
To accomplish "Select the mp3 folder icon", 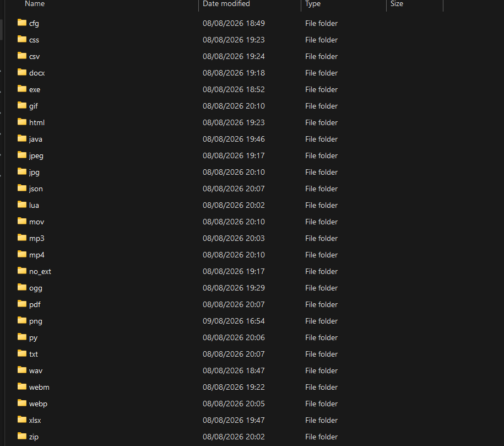I will [22, 238].
